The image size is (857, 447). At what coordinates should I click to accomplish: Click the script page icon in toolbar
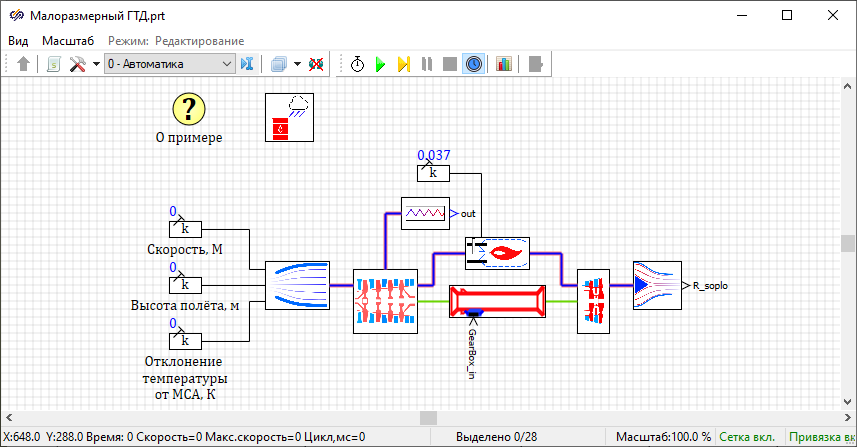[x=53, y=64]
